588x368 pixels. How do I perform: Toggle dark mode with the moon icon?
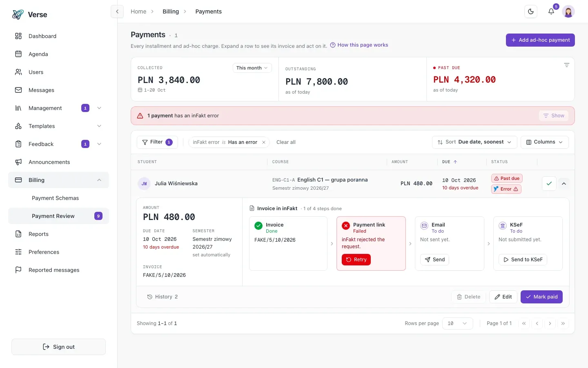[x=531, y=11]
